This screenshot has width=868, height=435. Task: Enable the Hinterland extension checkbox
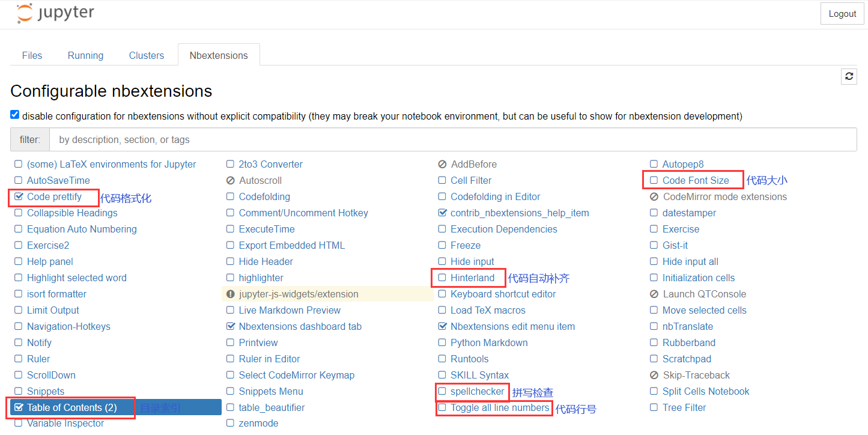443,278
